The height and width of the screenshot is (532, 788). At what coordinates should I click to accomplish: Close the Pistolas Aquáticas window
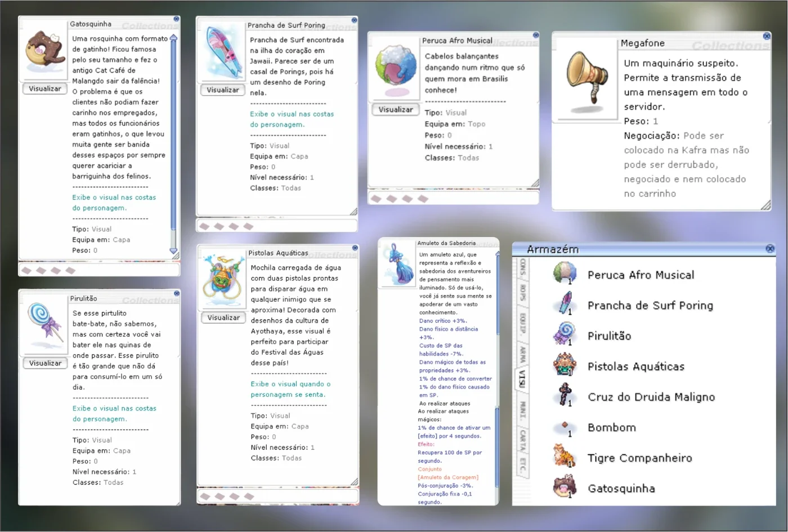pos(355,248)
